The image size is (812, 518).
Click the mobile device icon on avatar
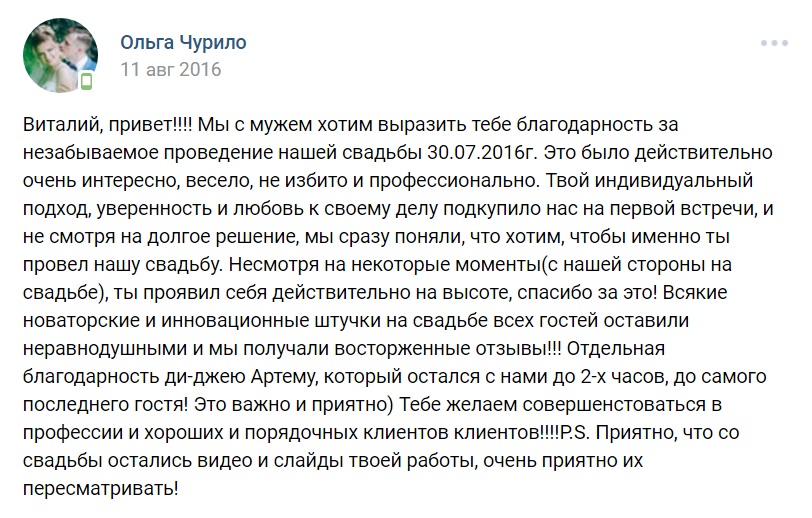(x=87, y=81)
